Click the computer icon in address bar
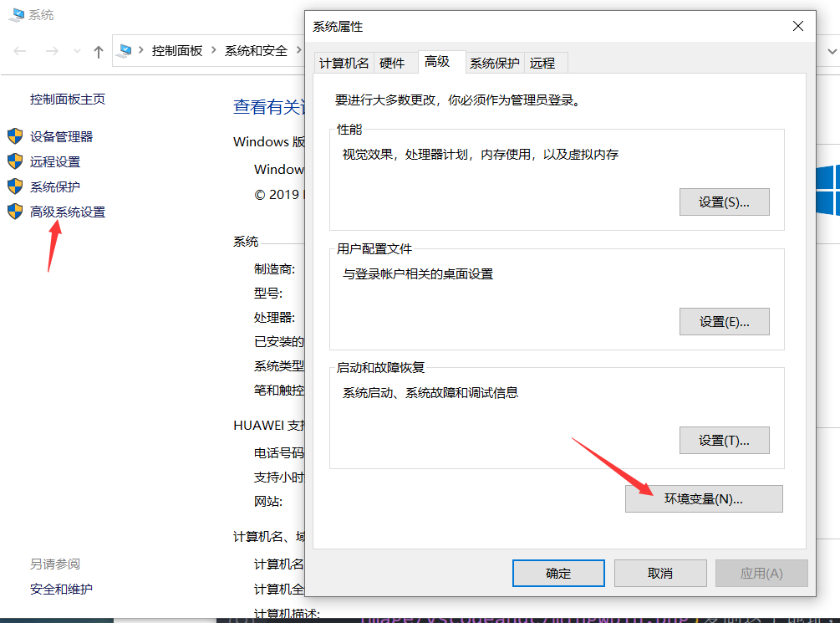Screen dimensions: 840x623 point(125,51)
